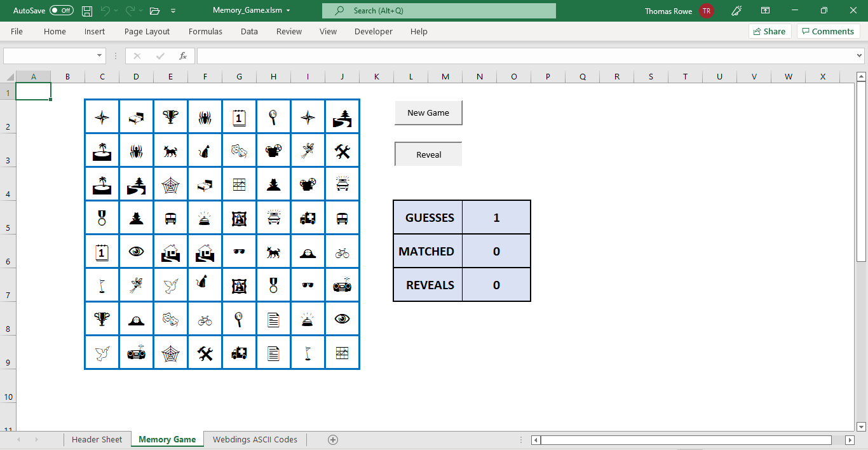Click the Thomas Rowe account name

pyautogui.click(x=668, y=11)
